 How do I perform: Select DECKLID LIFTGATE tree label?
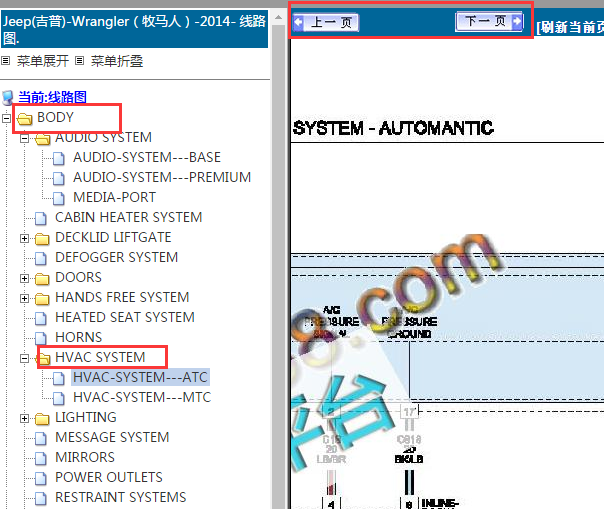(x=113, y=237)
